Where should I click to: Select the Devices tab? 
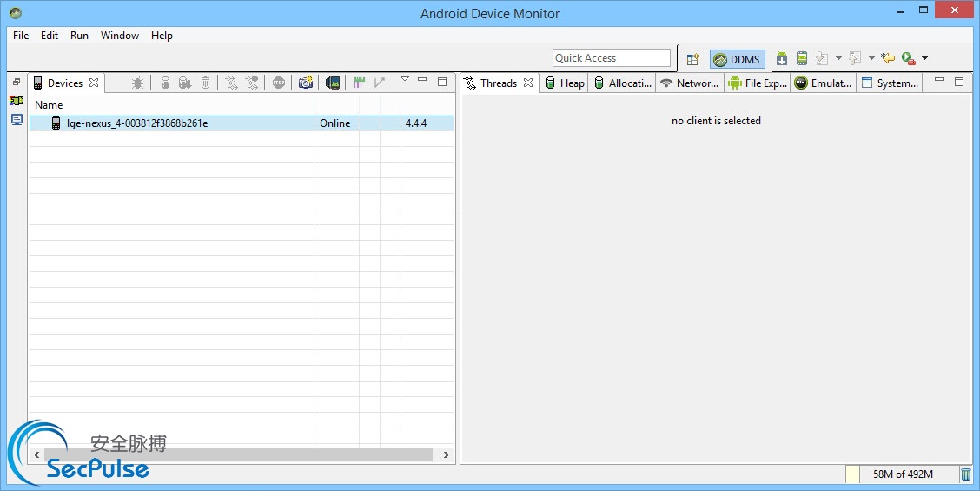tap(65, 83)
